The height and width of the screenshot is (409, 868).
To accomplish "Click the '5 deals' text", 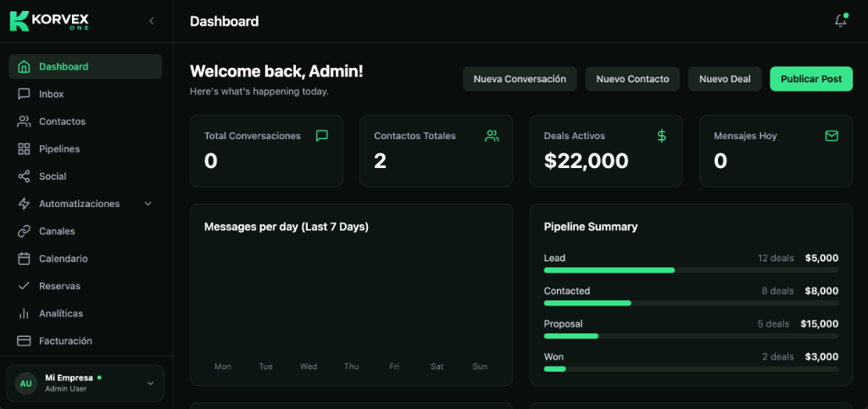I will tap(773, 323).
